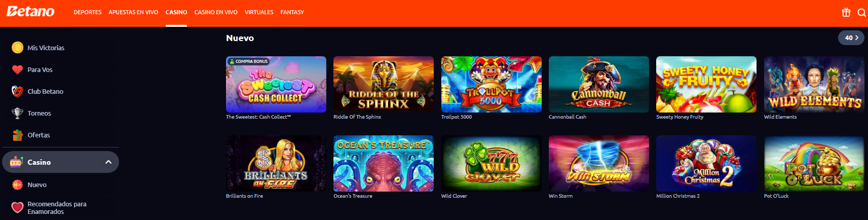Select the Para Vos heart icon
Image resolution: width=868 pixels, height=220 pixels.
point(17,69)
